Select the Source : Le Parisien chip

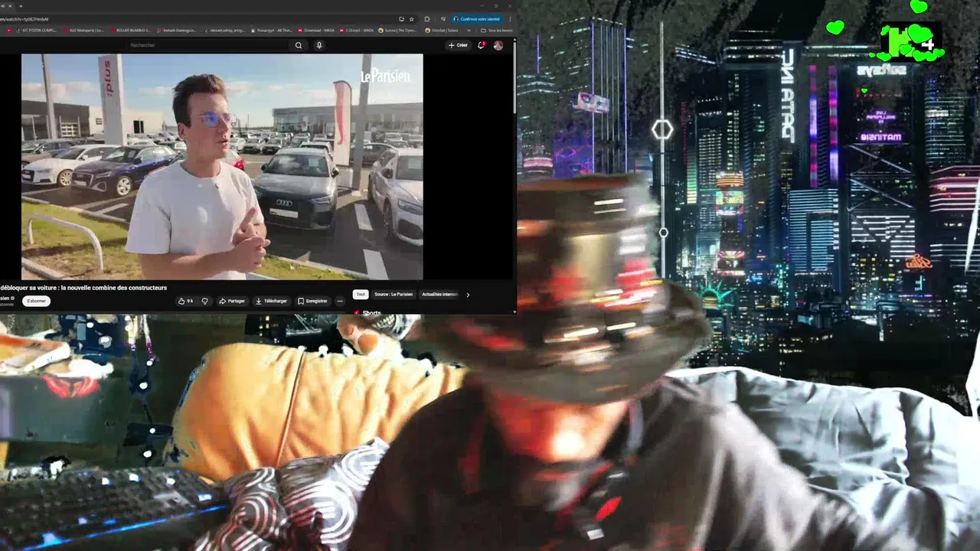pos(394,294)
